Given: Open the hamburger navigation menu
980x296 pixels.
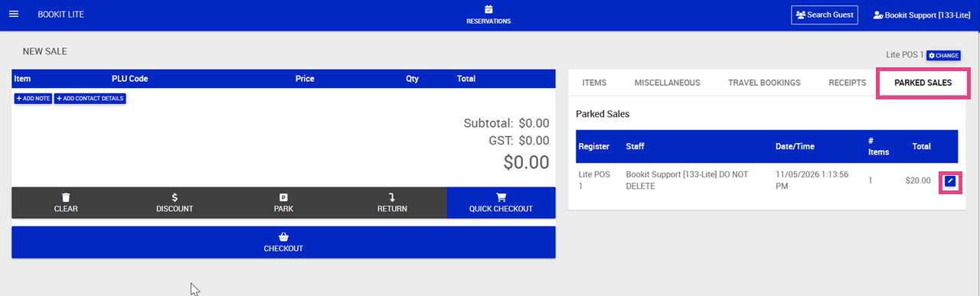Looking at the screenshot, I should (13, 15).
